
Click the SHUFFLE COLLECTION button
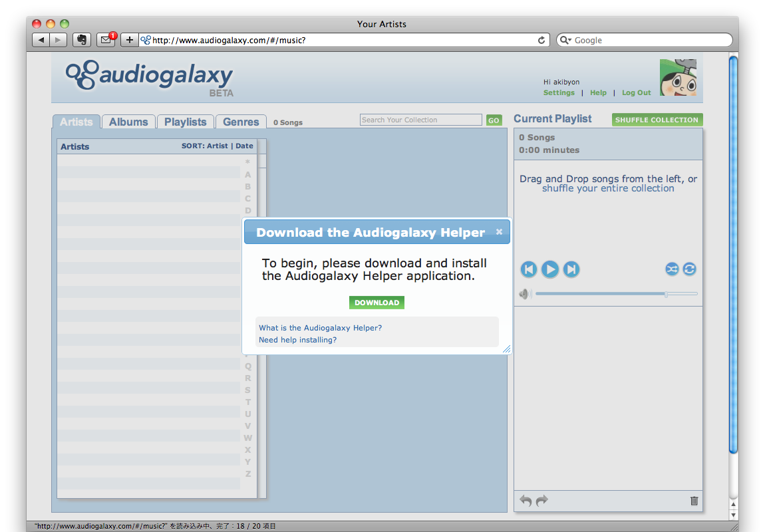[x=657, y=120]
